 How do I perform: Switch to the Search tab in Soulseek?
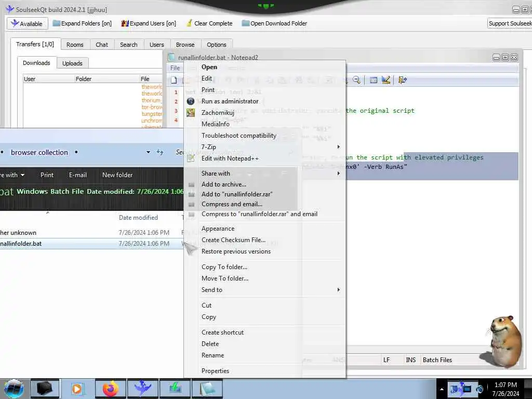[x=129, y=45]
